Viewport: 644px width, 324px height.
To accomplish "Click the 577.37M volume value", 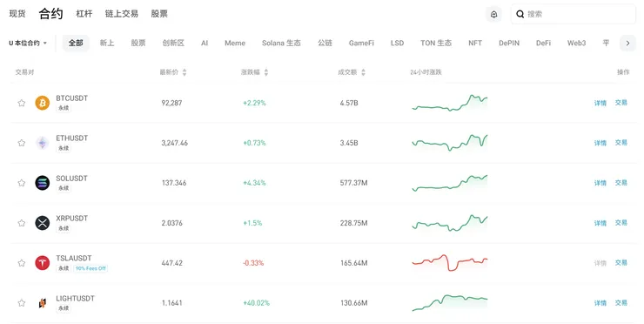I will (x=353, y=183).
